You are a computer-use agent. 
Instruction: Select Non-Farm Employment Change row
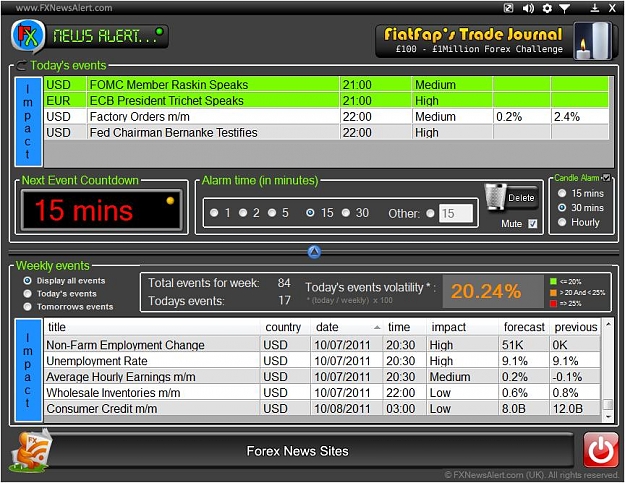(x=322, y=345)
